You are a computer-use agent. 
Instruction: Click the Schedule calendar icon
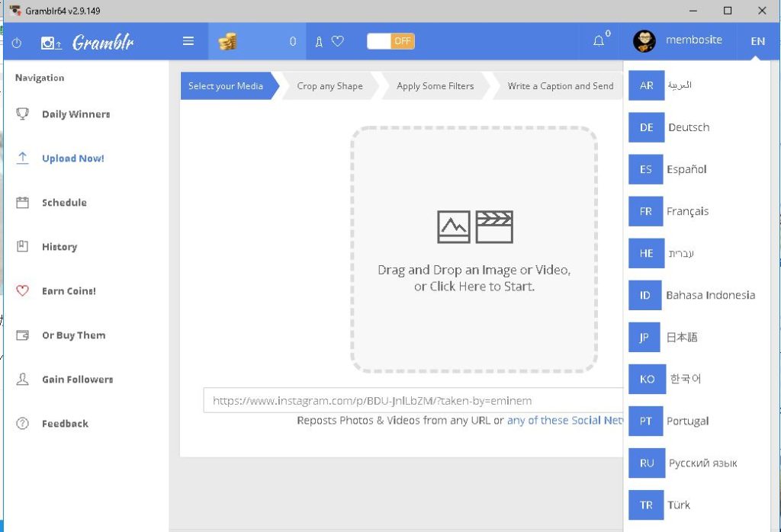tap(22, 203)
